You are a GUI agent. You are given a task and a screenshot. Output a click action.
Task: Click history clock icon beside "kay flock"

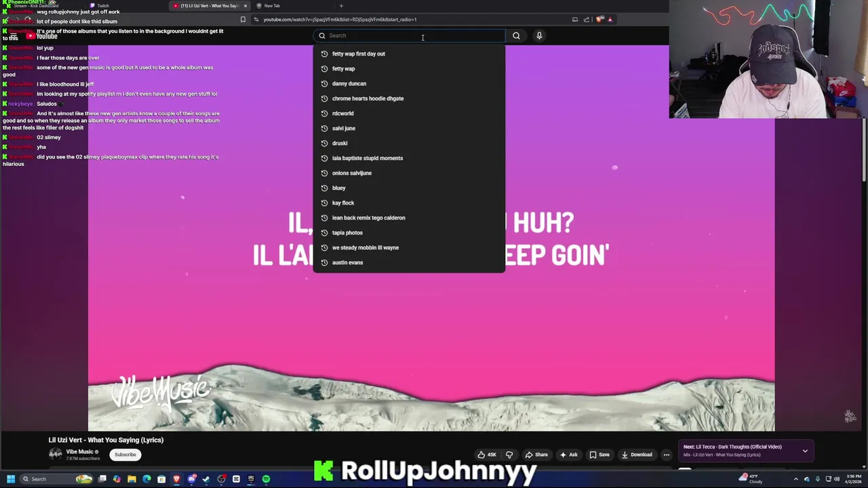point(324,203)
